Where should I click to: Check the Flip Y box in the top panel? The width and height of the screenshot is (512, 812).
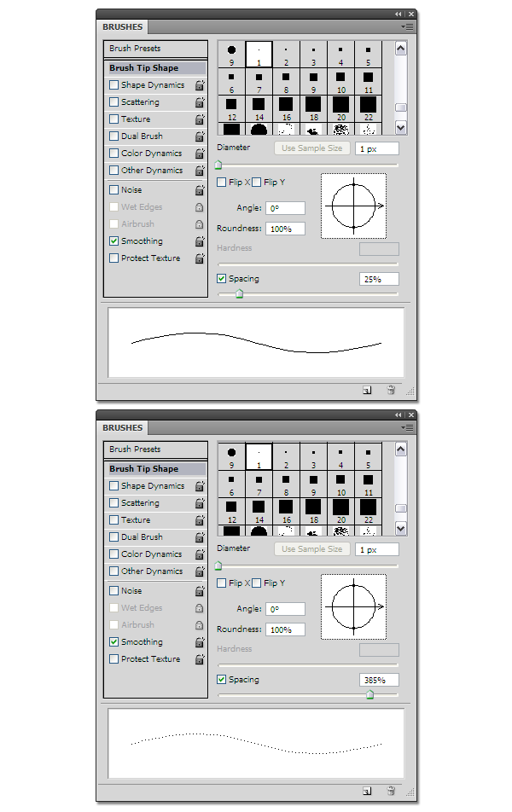[257, 183]
